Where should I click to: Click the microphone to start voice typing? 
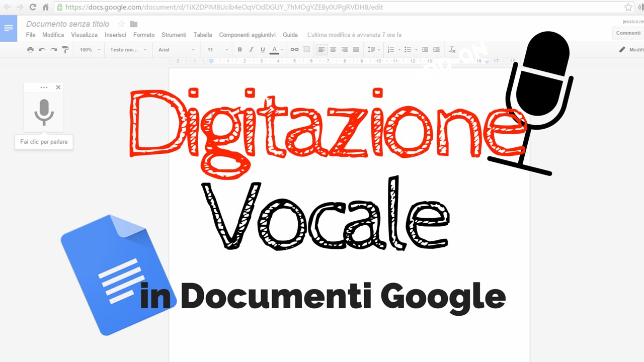44,113
